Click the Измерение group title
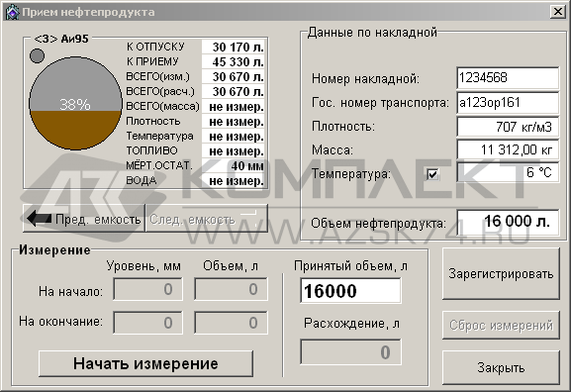Viewport: 571px width, 392px height. [x=54, y=249]
